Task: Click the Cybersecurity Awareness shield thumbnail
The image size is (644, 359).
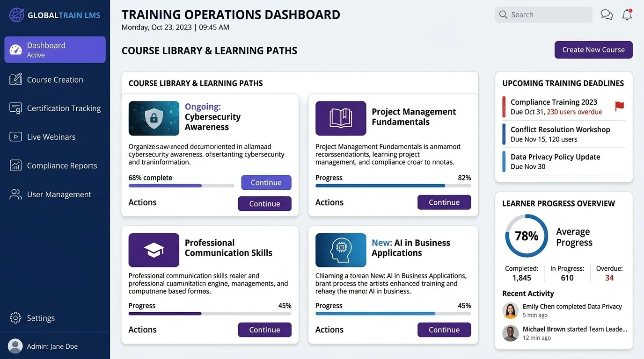Action: click(x=154, y=118)
